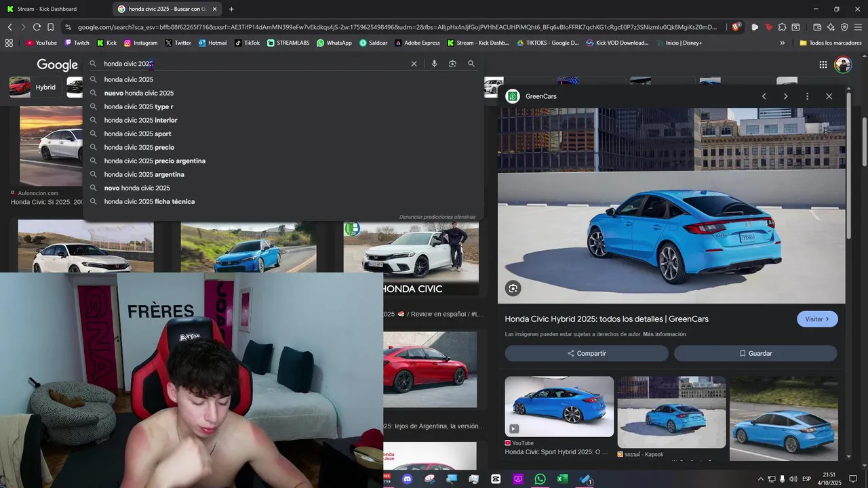Open CapCut from the taskbar
Viewport: 868px width, 488px height.
click(x=496, y=479)
